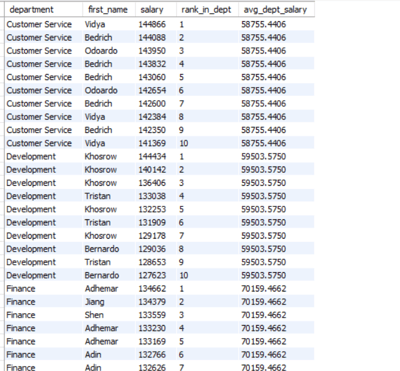Click salary value 133038
The width and height of the screenshot is (400, 371).
coord(152,196)
